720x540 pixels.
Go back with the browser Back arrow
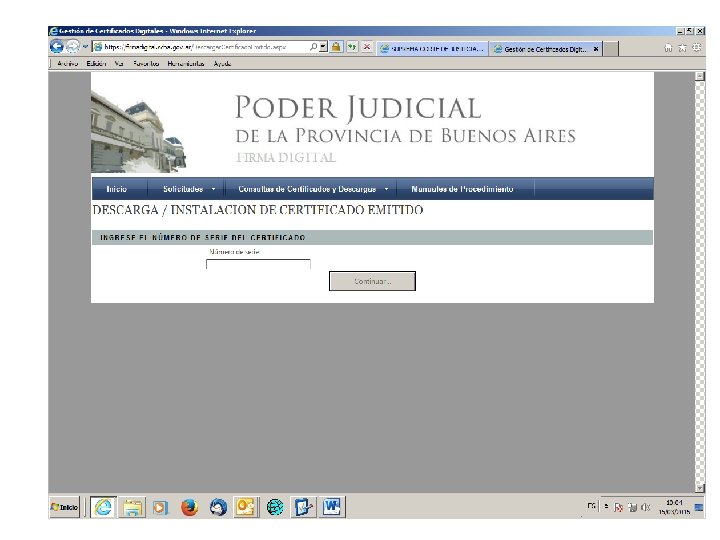coord(56,46)
